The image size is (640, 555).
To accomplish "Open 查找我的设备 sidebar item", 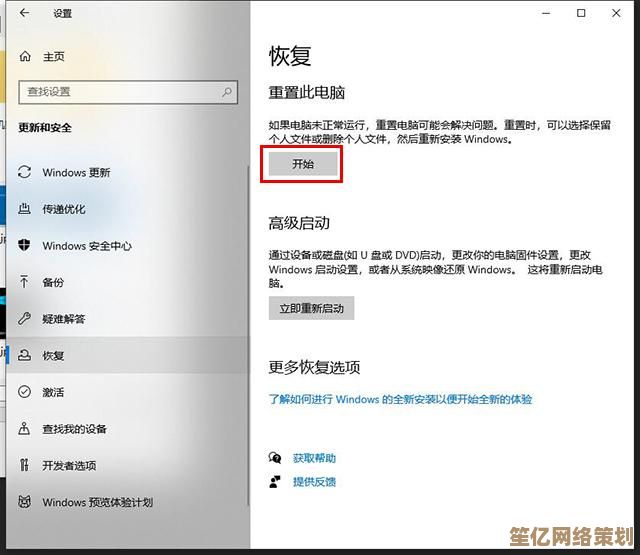I will point(74,429).
